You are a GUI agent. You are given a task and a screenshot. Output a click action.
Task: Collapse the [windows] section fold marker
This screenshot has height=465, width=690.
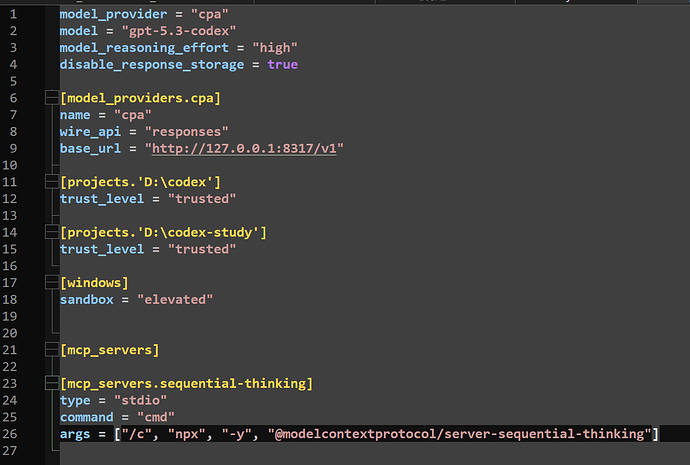[52, 282]
